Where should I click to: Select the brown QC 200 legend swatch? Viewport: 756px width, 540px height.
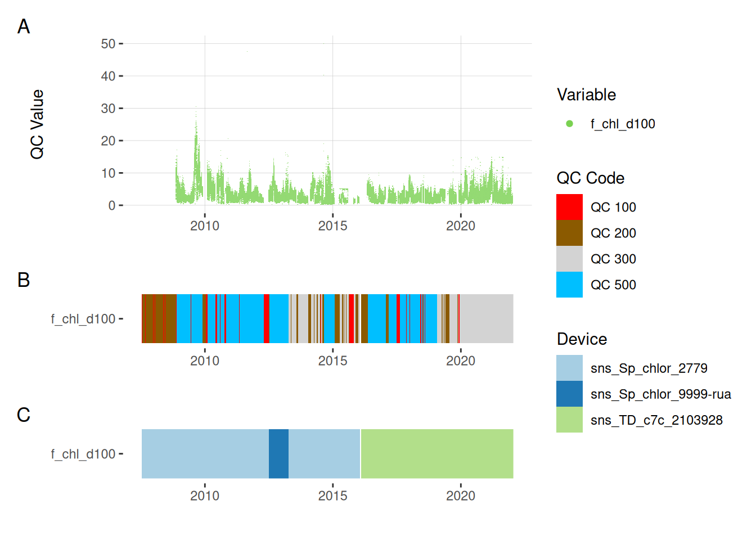(569, 233)
